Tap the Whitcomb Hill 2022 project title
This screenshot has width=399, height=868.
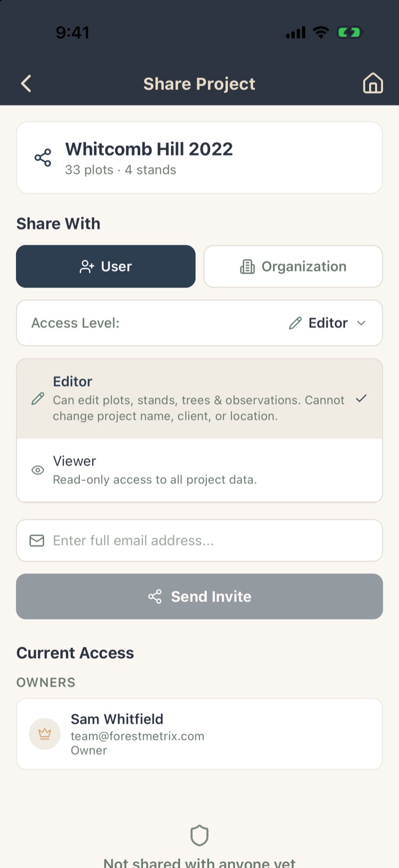click(x=149, y=149)
